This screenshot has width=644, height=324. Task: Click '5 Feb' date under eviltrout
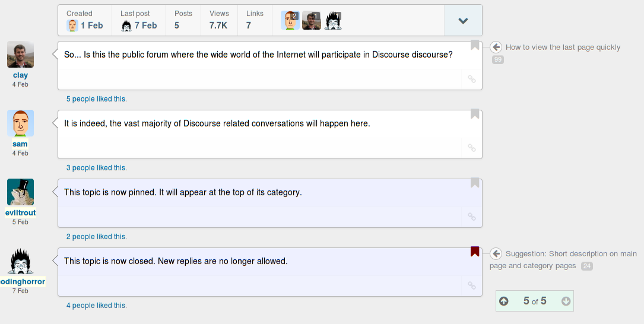point(20,222)
